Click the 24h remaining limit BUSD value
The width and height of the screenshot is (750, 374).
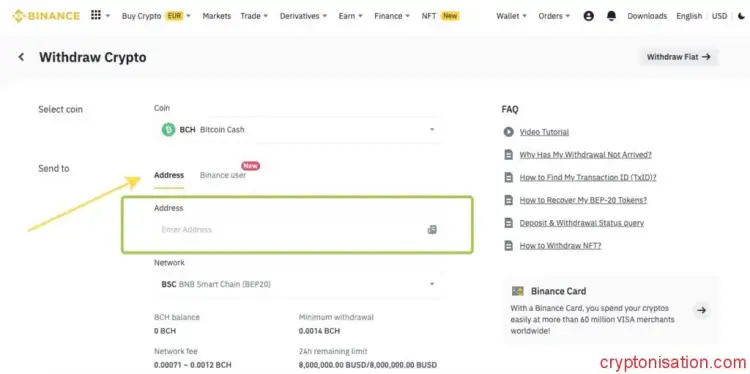(x=367, y=365)
